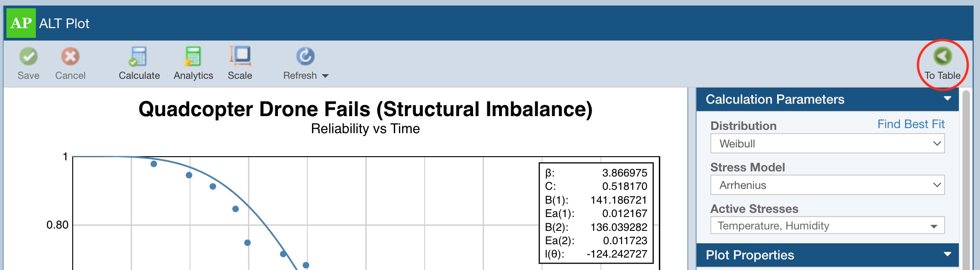The height and width of the screenshot is (270, 980).
Task: Open the Scale settings icon
Action: pyautogui.click(x=240, y=57)
